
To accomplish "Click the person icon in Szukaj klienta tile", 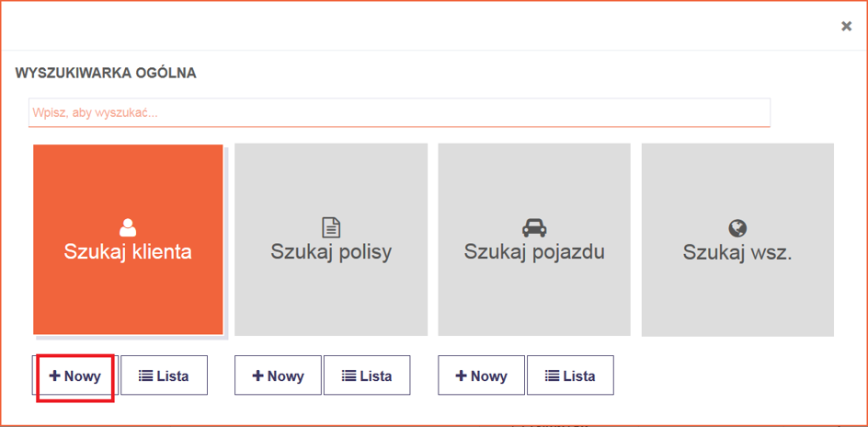I will pos(128,226).
